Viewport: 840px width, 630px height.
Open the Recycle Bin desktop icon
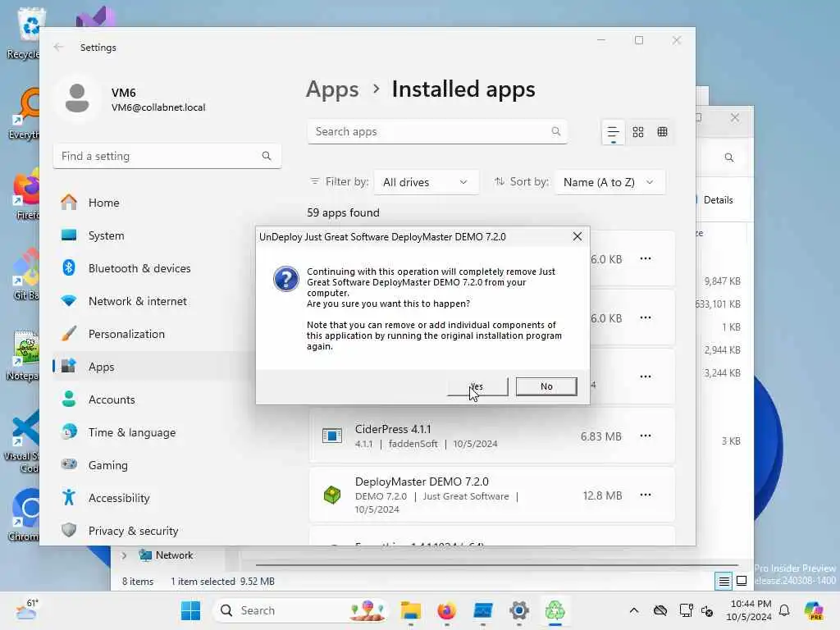click(x=24, y=32)
